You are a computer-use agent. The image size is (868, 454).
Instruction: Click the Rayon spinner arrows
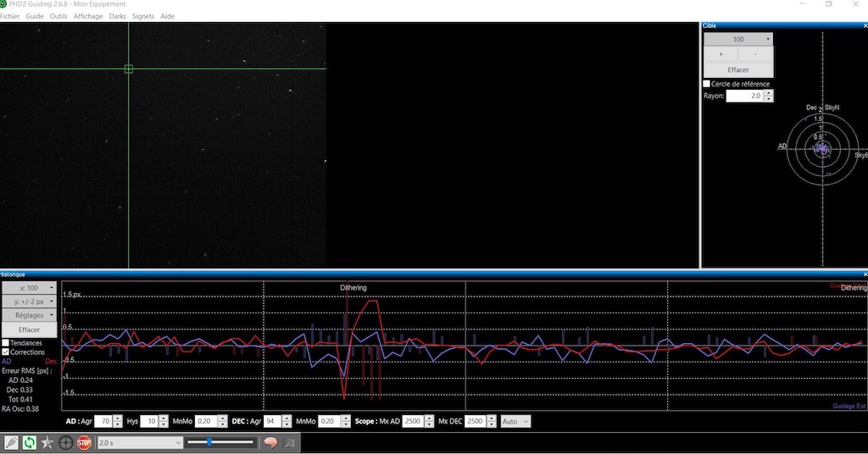pyautogui.click(x=768, y=96)
